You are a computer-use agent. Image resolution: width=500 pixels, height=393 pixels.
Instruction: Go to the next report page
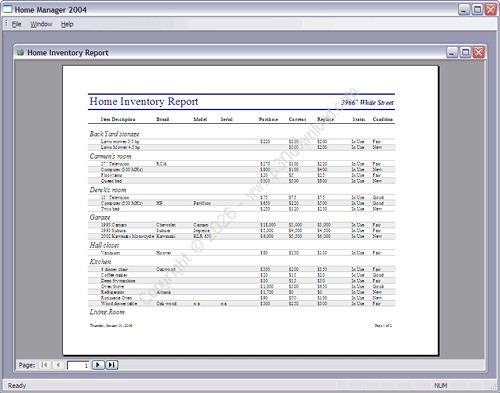[98, 365]
